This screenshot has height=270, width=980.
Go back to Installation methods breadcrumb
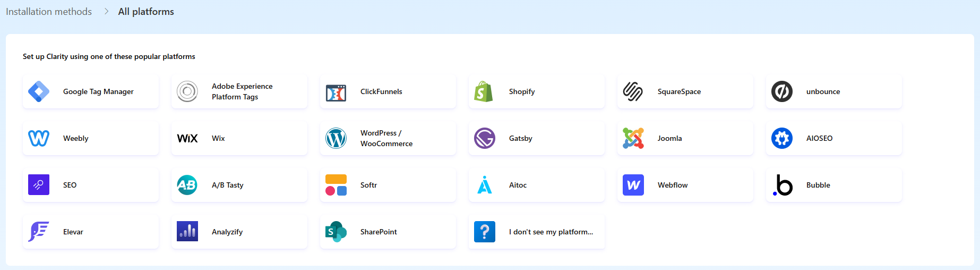[49, 12]
